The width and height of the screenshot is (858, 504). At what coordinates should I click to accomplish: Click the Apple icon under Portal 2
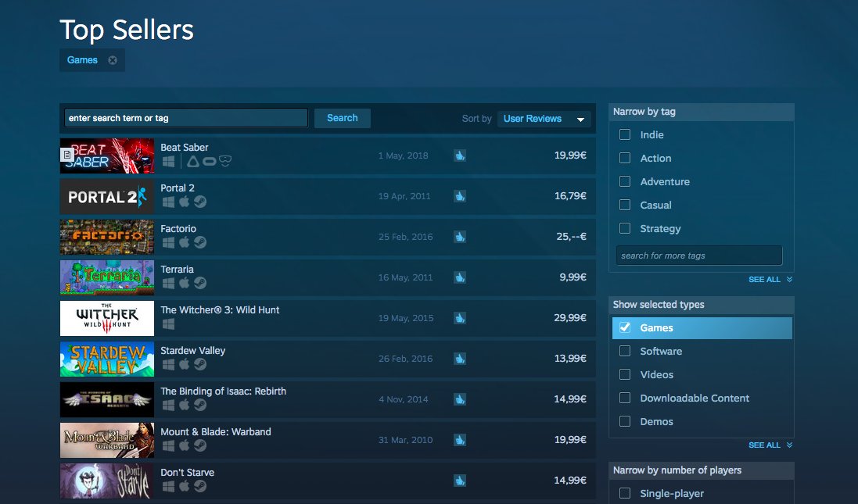pyautogui.click(x=185, y=201)
